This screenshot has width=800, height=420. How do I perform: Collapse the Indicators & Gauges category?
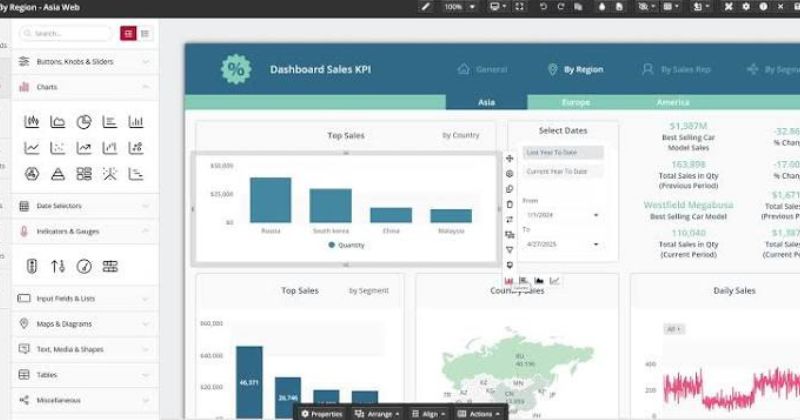pos(85,231)
